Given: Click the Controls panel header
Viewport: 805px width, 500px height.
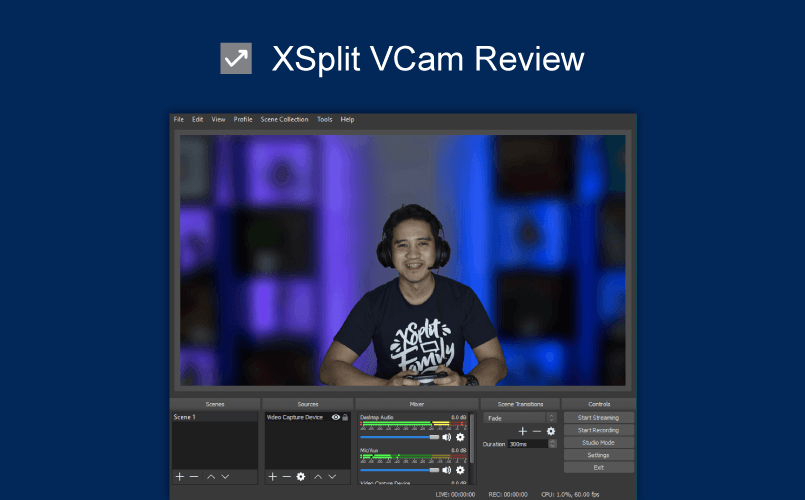Looking at the screenshot, I should tap(599, 405).
